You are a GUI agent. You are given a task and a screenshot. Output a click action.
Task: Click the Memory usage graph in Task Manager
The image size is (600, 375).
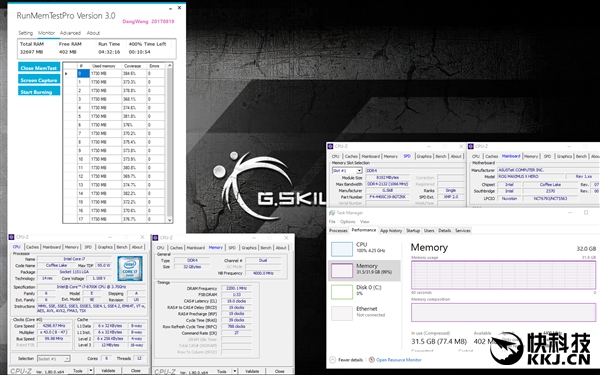pos(503,275)
